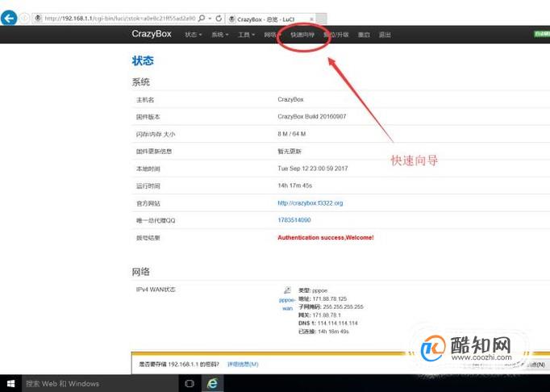The height and width of the screenshot is (392, 550).
Task: Click the refresh page icon
Action: (x=219, y=18)
